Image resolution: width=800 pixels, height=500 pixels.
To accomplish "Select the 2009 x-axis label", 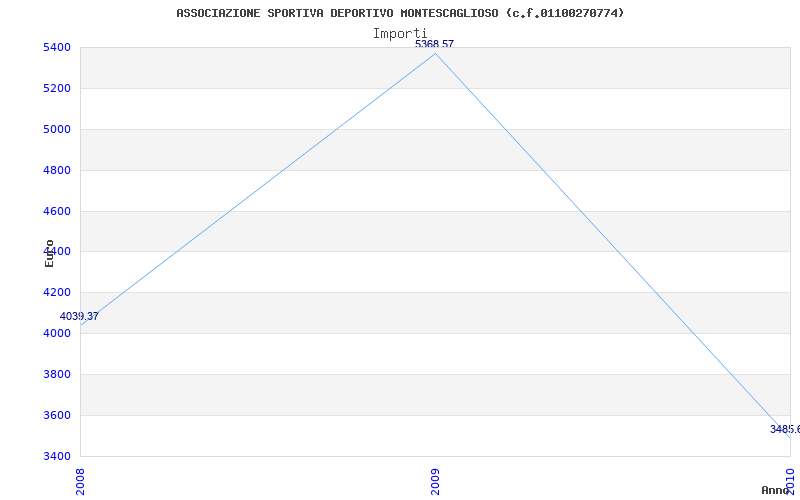I will point(435,482).
